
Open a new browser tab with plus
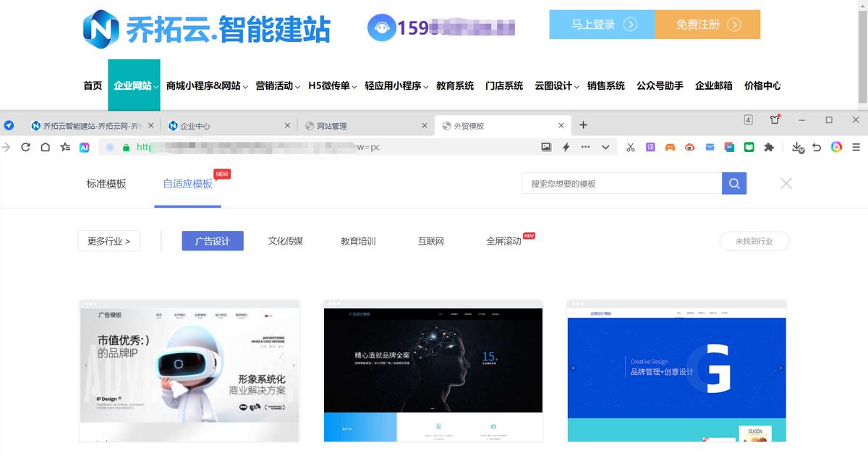584,125
